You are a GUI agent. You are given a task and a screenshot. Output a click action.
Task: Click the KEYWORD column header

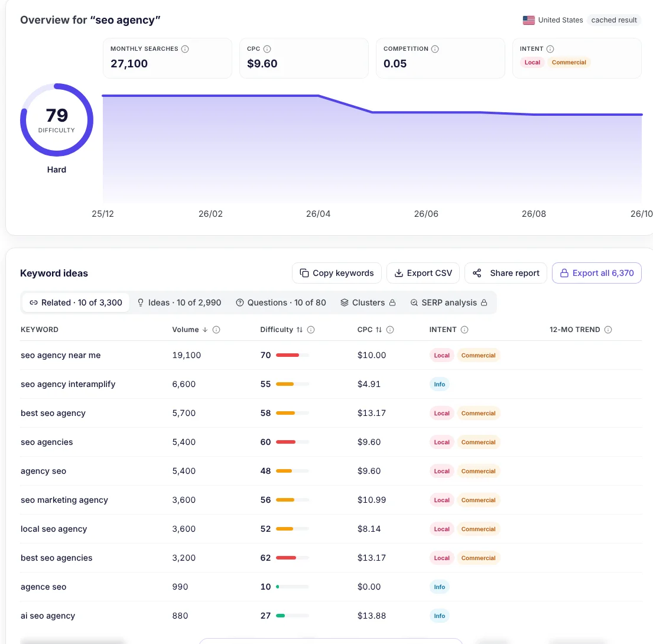[x=40, y=330]
